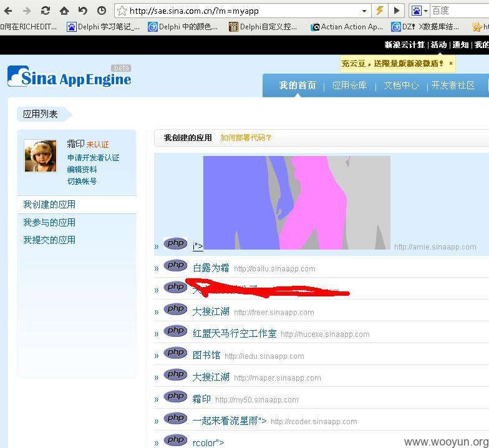Click the undo closed tab icon
Screen dimensions: 489x448
82,11
